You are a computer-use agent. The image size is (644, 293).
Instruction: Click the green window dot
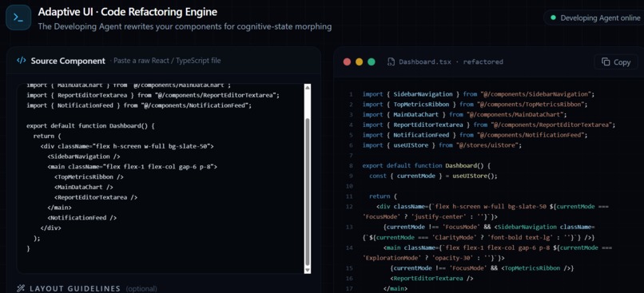372,62
